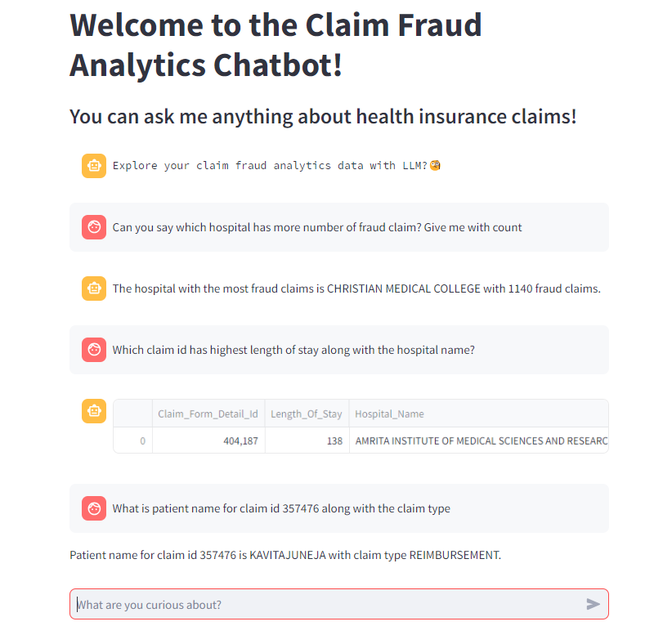Select the Claim_Form_Detail_Id column header
Image resolution: width=663 pixels, height=644 pixels.
coord(208,414)
